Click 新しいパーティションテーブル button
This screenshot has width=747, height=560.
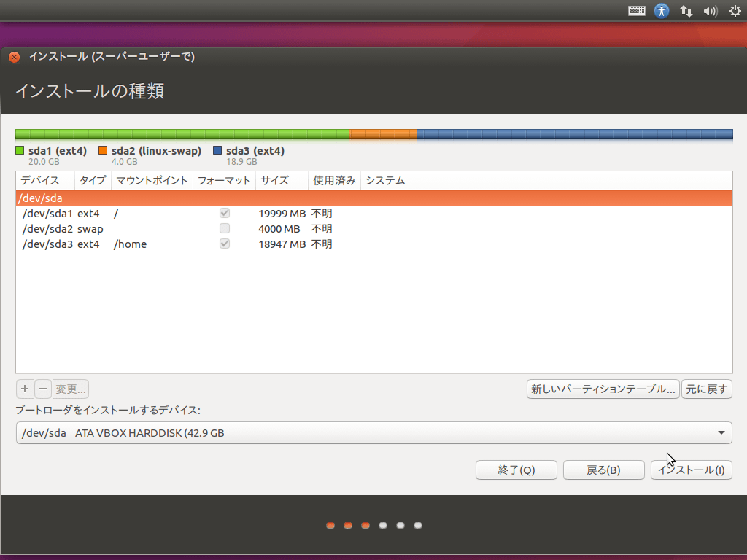603,389
